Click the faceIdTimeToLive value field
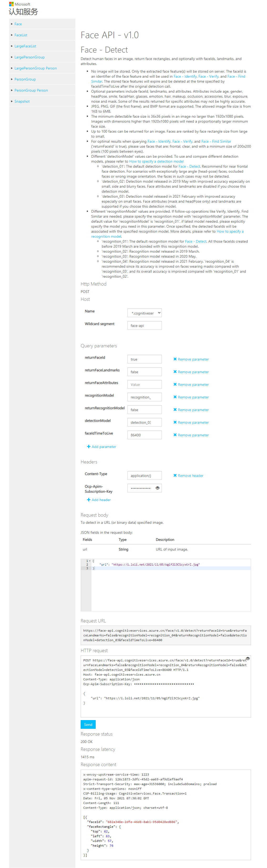Screen dimensions: 267x868 pyautogui.click(x=145, y=435)
